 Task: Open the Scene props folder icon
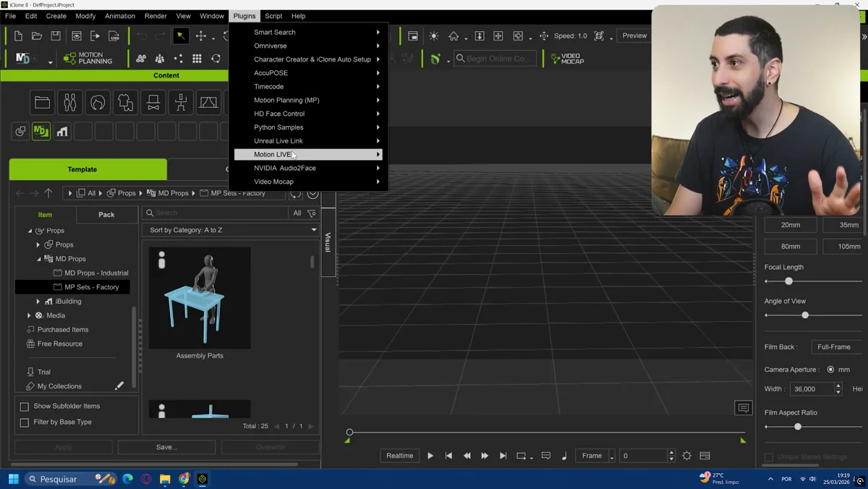point(42,102)
